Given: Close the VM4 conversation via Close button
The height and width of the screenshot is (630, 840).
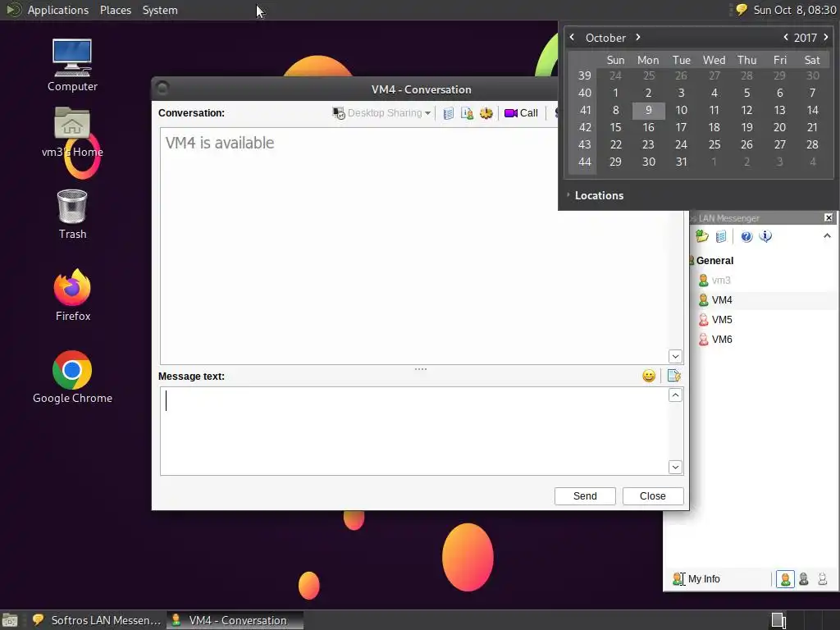Looking at the screenshot, I should [x=652, y=496].
